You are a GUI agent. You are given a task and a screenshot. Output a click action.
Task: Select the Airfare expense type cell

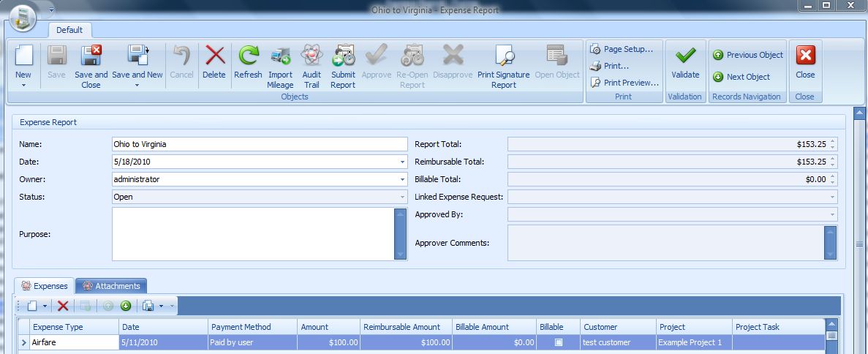click(x=74, y=342)
